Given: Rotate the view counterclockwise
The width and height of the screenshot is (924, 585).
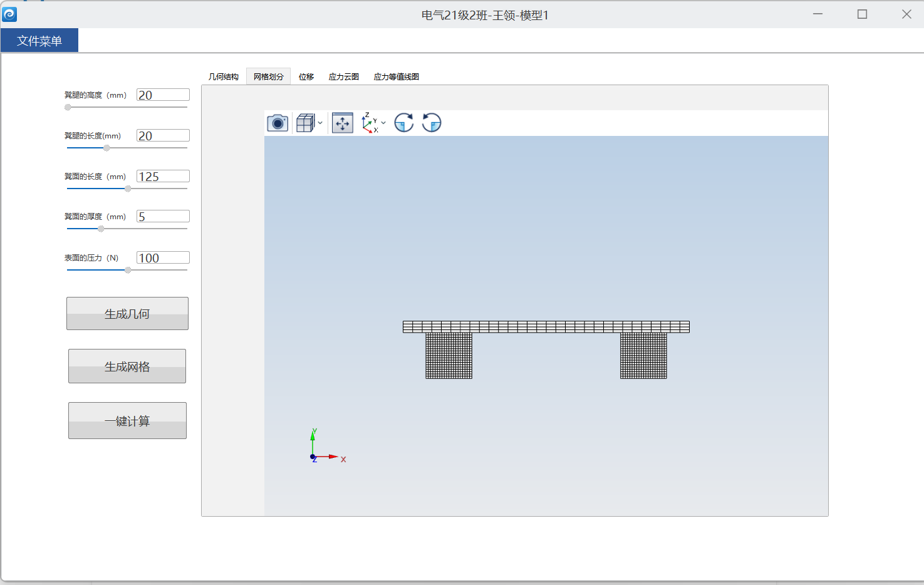Looking at the screenshot, I should coord(432,123).
